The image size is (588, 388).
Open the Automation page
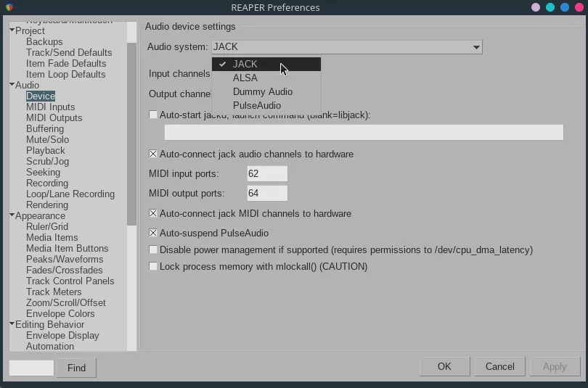click(50, 346)
